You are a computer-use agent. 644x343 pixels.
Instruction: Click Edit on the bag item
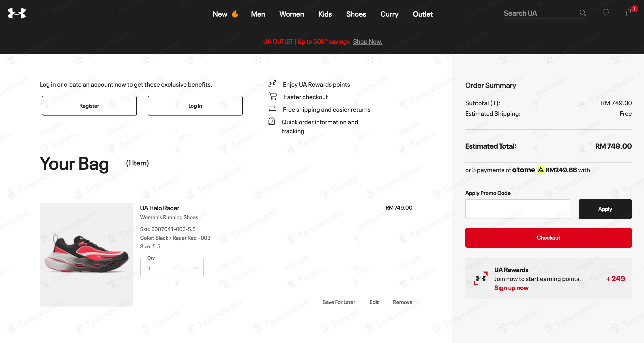pyautogui.click(x=374, y=302)
